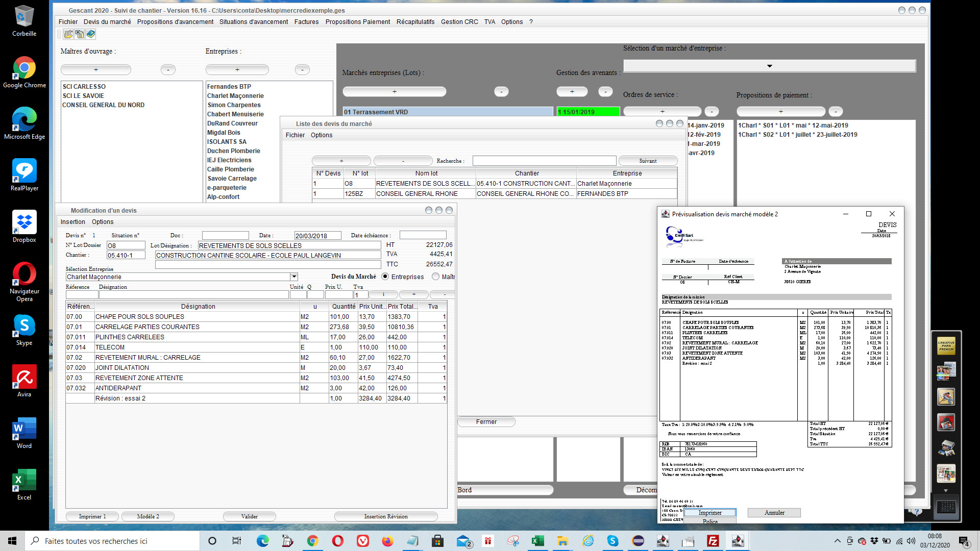
Task: Select the 07.01 CARRELAGE PARTIES COURANTES row
Action: 256,327
